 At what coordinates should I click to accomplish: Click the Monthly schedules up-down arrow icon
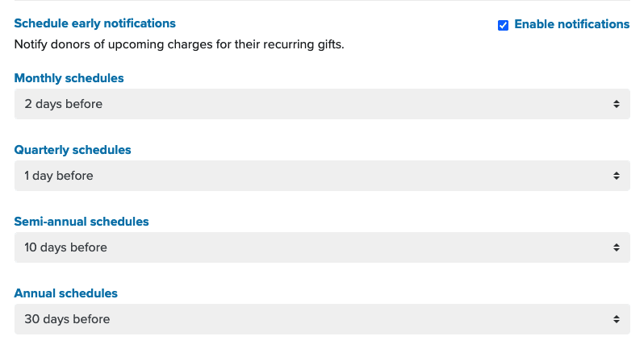pos(617,104)
